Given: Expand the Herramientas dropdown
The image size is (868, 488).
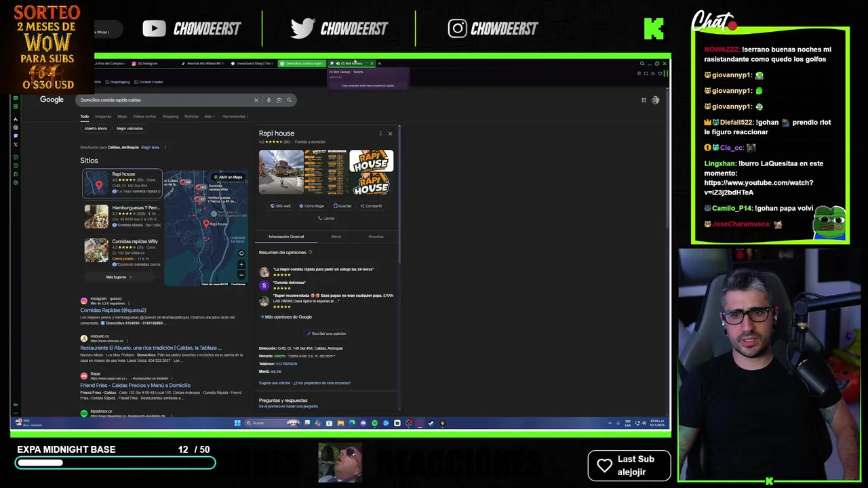Looking at the screenshot, I should coord(235,117).
